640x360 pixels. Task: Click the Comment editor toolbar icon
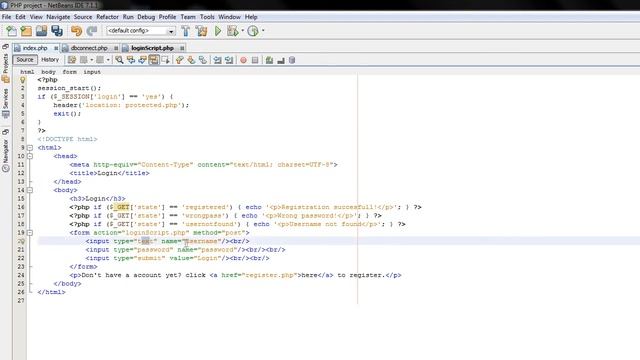click(269, 60)
